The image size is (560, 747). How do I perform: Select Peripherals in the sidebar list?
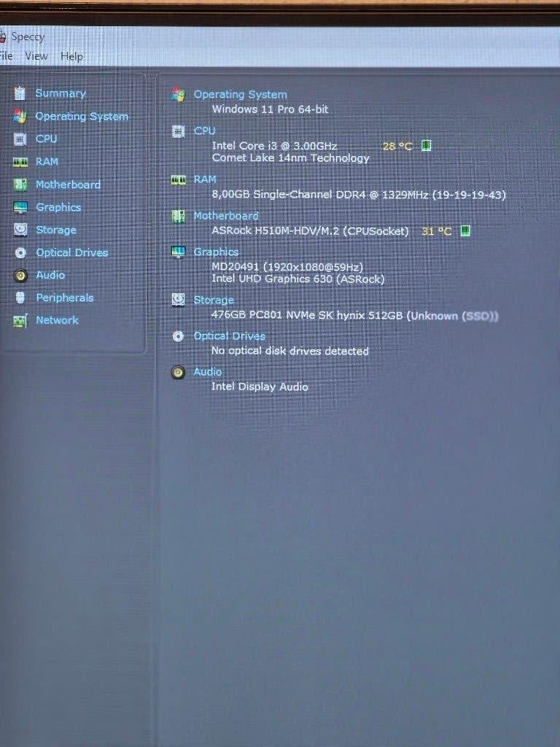65,298
